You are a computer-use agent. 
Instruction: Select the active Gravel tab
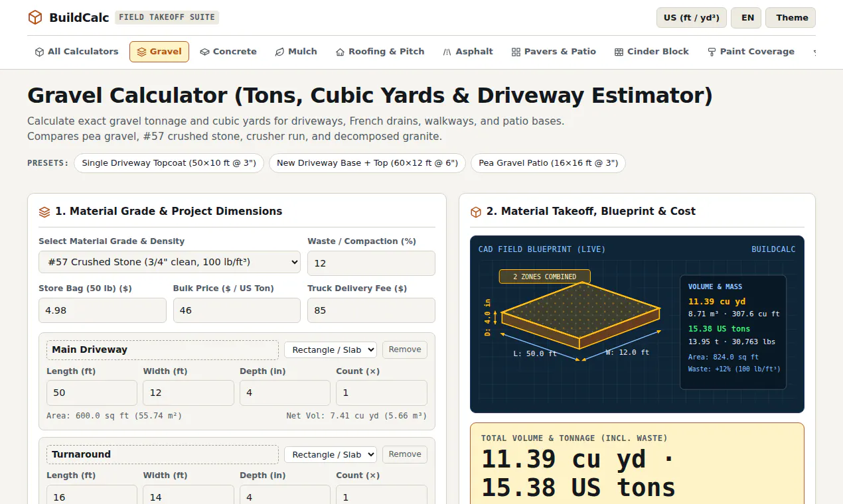(x=159, y=52)
